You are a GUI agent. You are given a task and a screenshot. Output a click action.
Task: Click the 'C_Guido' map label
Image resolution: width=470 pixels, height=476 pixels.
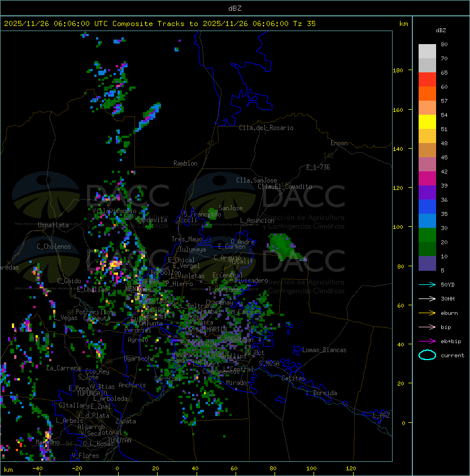point(69,281)
